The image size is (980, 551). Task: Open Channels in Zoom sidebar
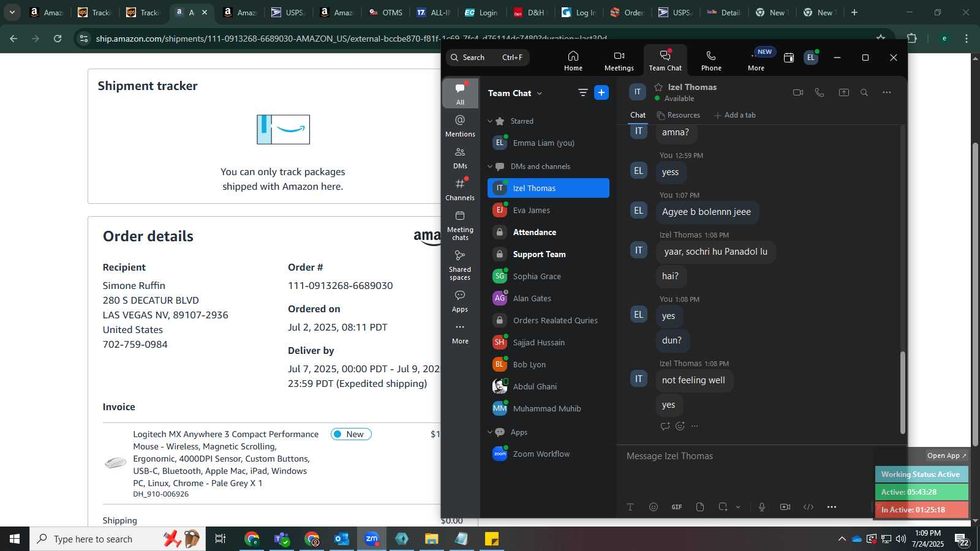[x=460, y=189]
